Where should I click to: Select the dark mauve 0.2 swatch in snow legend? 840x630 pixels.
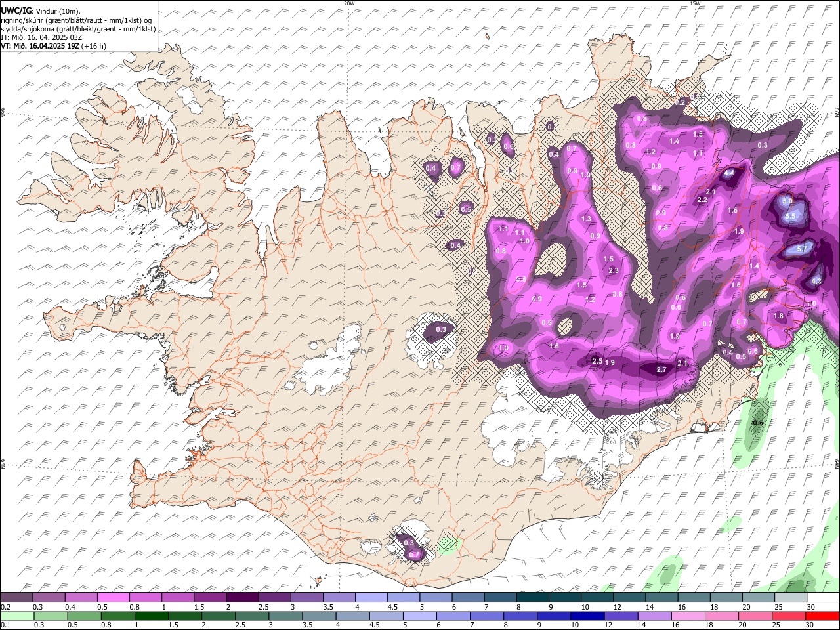(x=17, y=598)
